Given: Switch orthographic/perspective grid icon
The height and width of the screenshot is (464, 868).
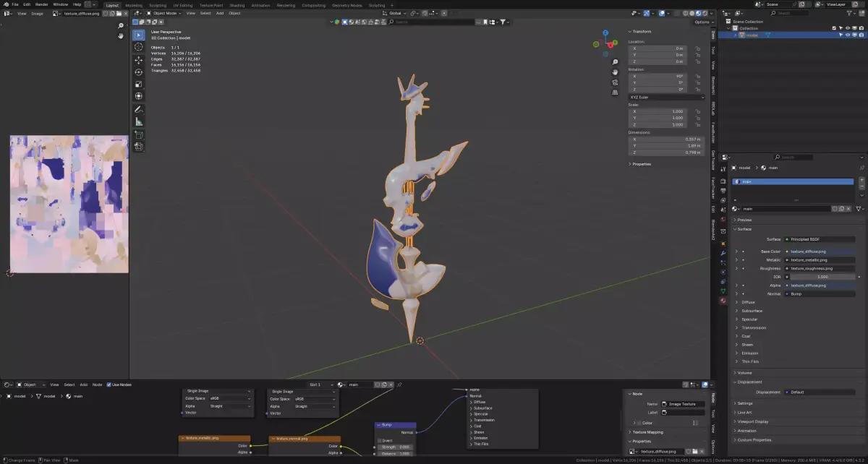Looking at the screenshot, I should 615,93.
